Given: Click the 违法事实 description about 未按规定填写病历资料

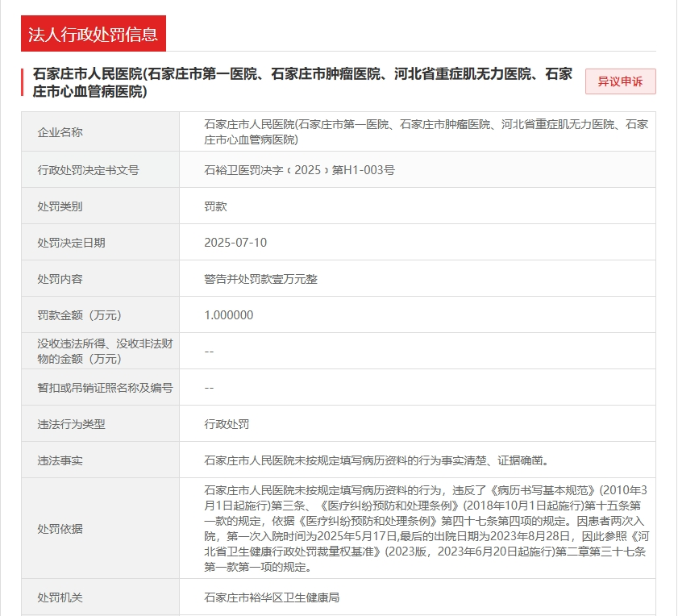Looking at the screenshot, I should pyautogui.click(x=377, y=460).
